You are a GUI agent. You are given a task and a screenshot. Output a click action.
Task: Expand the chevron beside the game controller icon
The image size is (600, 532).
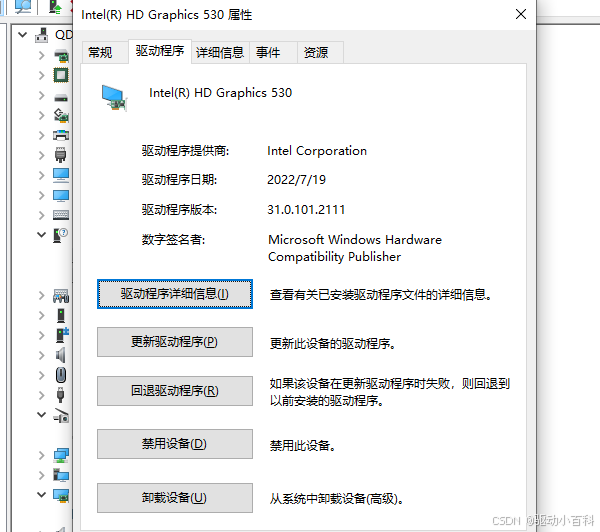[x=41, y=295]
